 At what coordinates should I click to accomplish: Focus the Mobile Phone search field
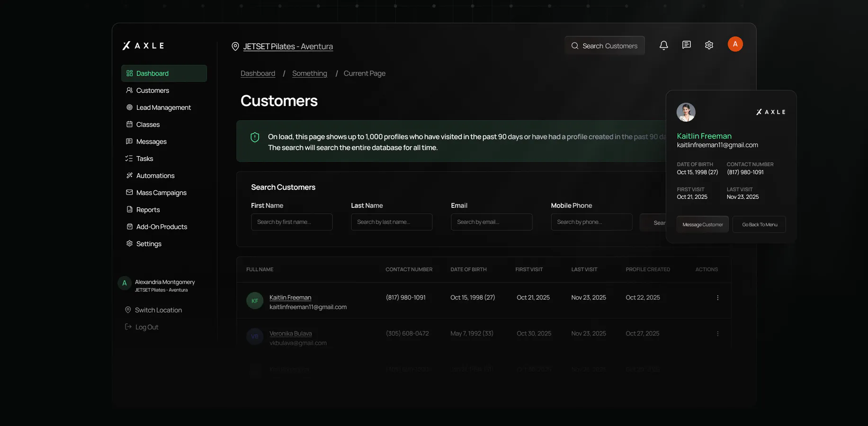[591, 222]
